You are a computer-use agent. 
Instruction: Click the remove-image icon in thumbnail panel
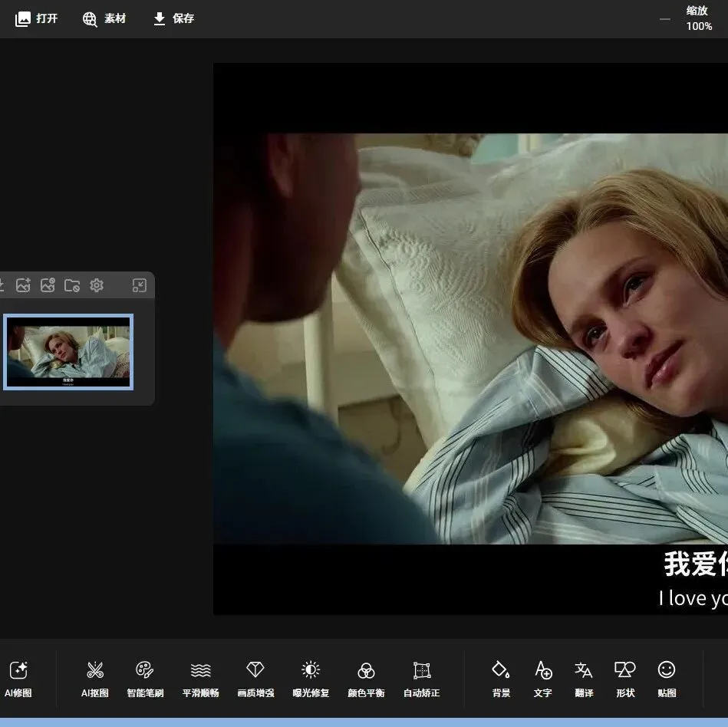pyautogui.click(x=48, y=285)
